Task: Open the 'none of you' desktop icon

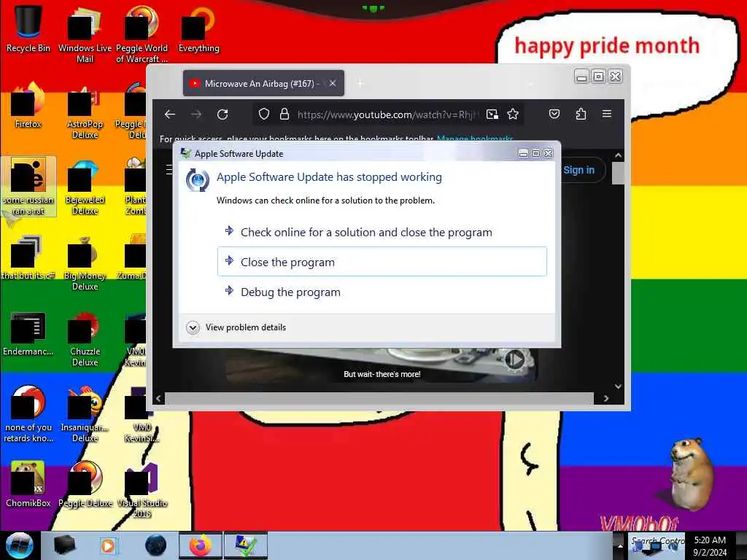Action: pyautogui.click(x=28, y=414)
